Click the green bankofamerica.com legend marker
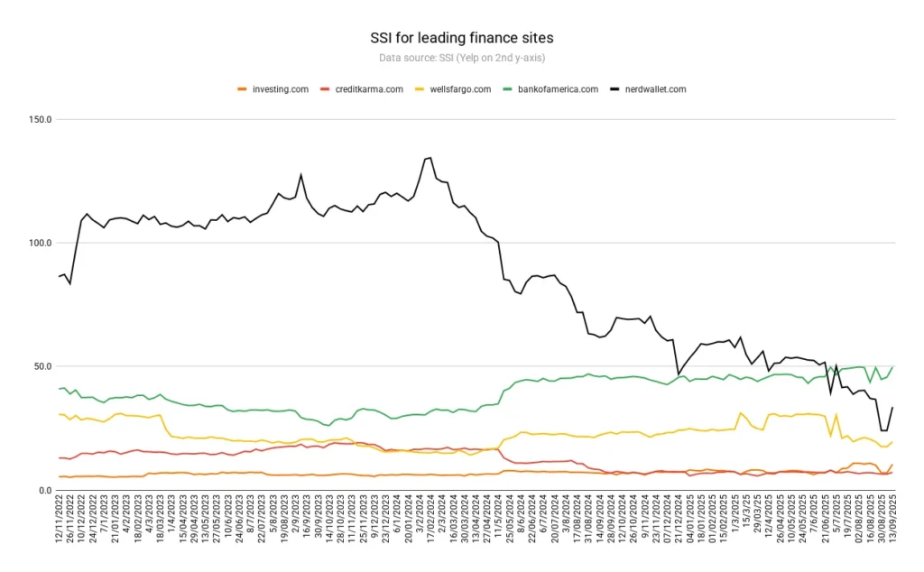Image resolution: width=924 pixels, height=572 pixels. click(507, 89)
